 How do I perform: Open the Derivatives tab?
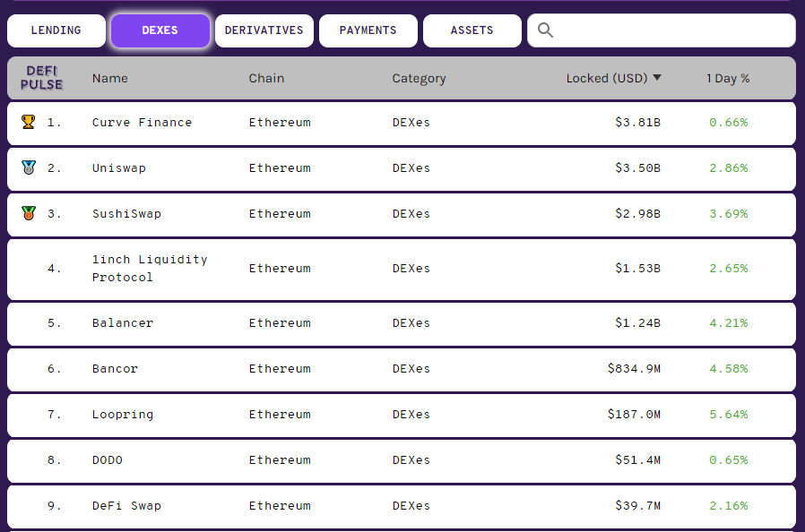tap(264, 30)
